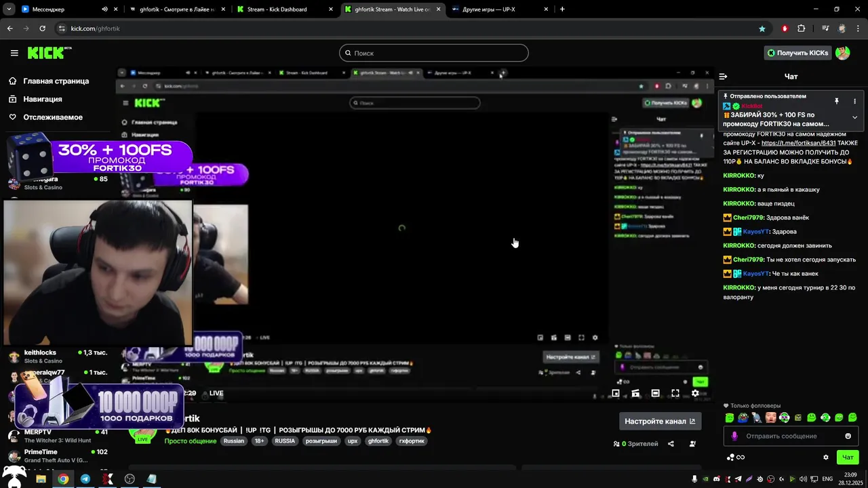Unpin the pinned KickBot message
868x488 pixels.
(837, 101)
